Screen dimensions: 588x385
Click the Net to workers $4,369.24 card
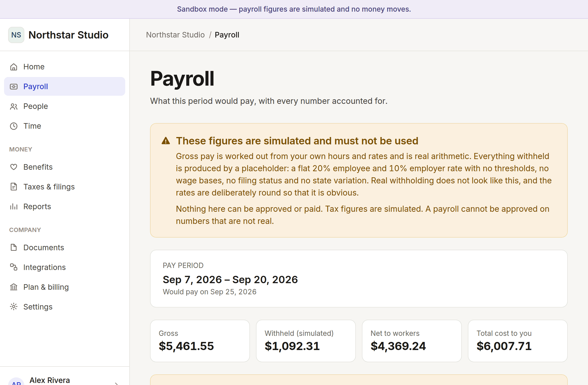[x=412, y=341]
